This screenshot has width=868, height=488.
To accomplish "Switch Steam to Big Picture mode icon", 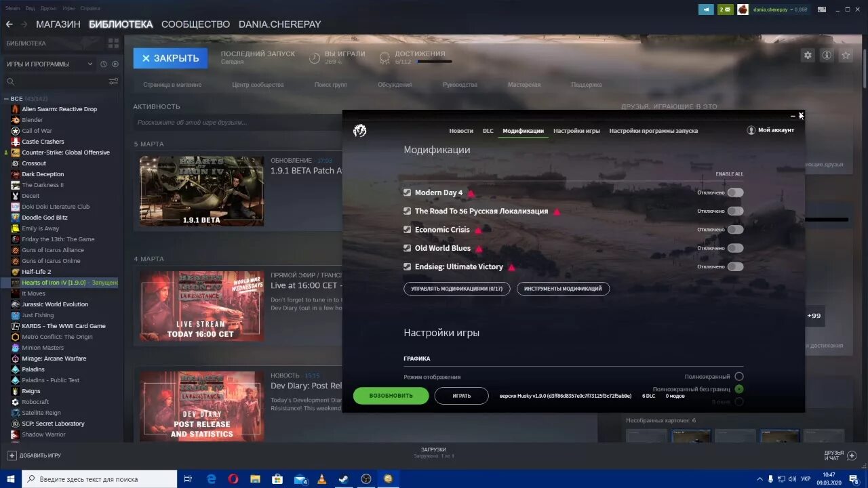I will point(822,9).
